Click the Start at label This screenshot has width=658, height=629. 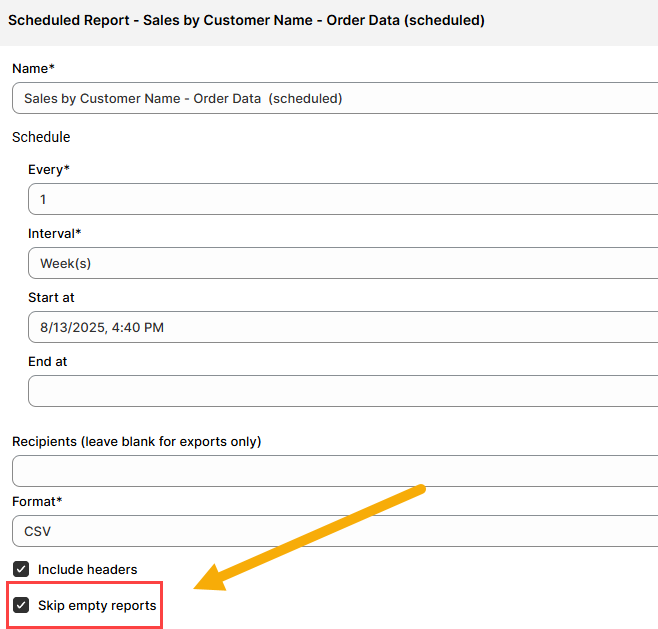click(51, 297)
